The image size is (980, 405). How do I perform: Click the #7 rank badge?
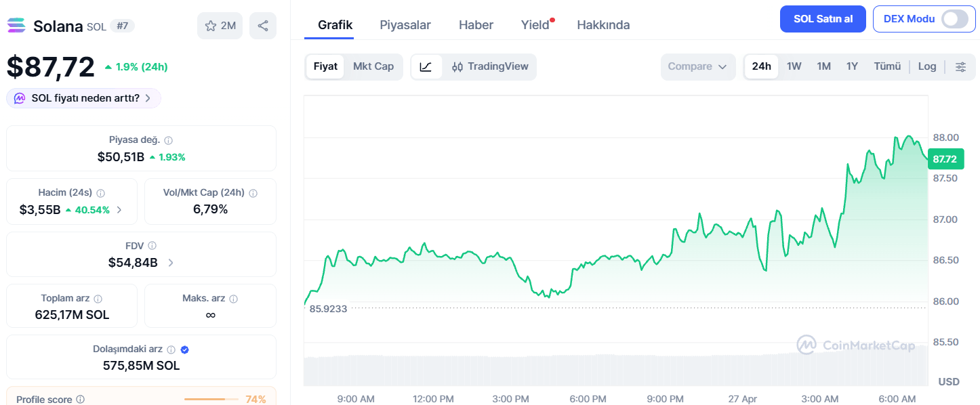point(123,26)
